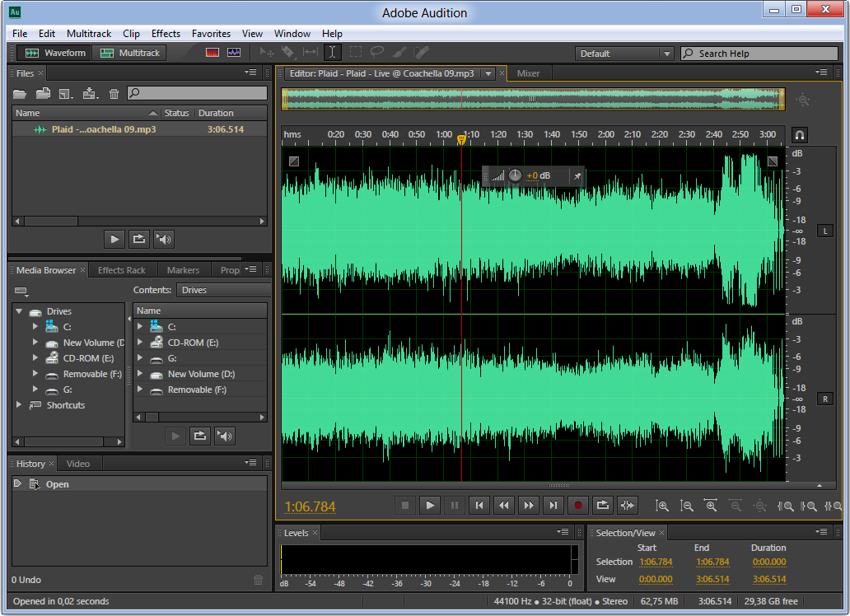The image size is (850, 616).
Task: Click the Stop transport button
Action: click(404, 506)
